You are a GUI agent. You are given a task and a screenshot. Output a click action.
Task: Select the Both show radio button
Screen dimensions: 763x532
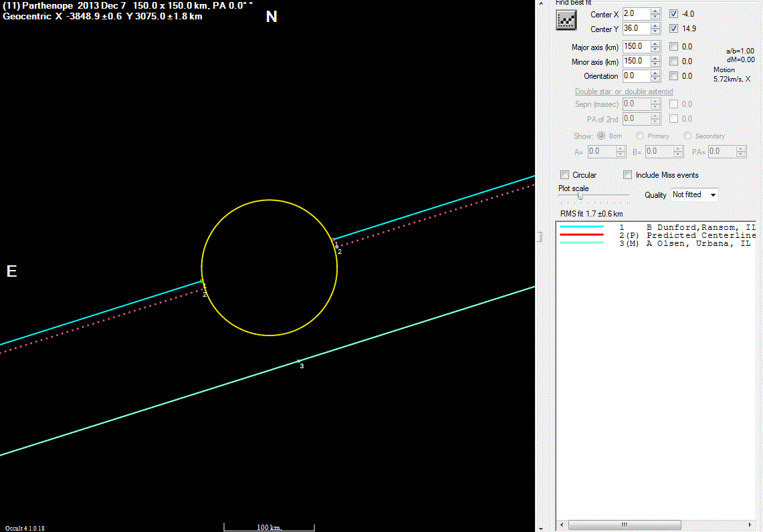click(x=601, y=136)
